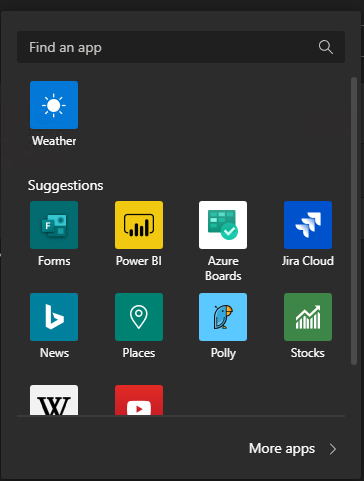Open the Weather app

point(54,105)
